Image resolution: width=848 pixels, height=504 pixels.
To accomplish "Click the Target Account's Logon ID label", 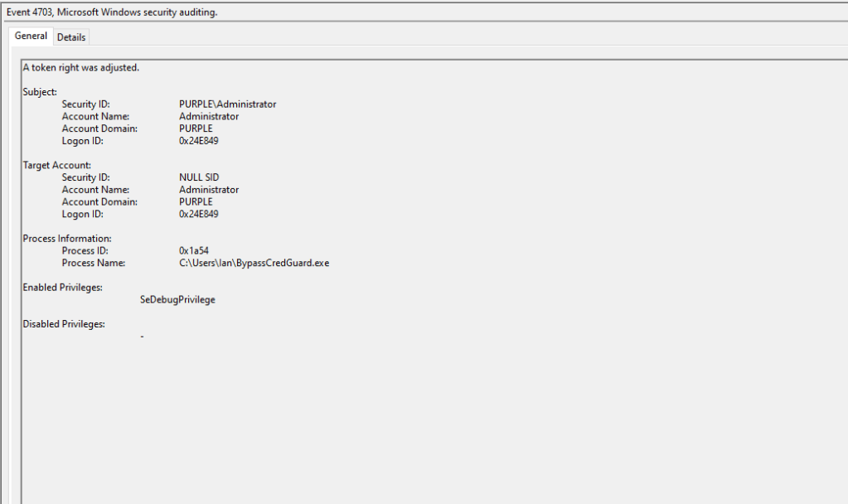I will [85, 214].
